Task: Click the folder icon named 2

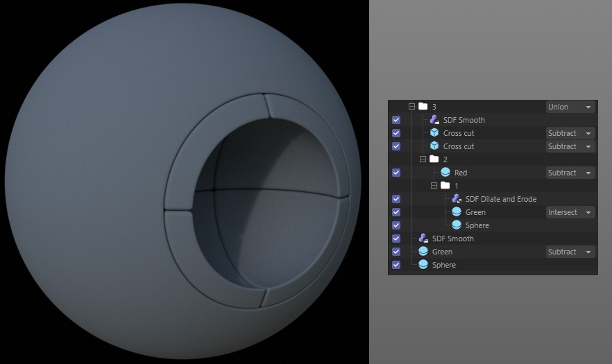Action: (x=434, y=159)
